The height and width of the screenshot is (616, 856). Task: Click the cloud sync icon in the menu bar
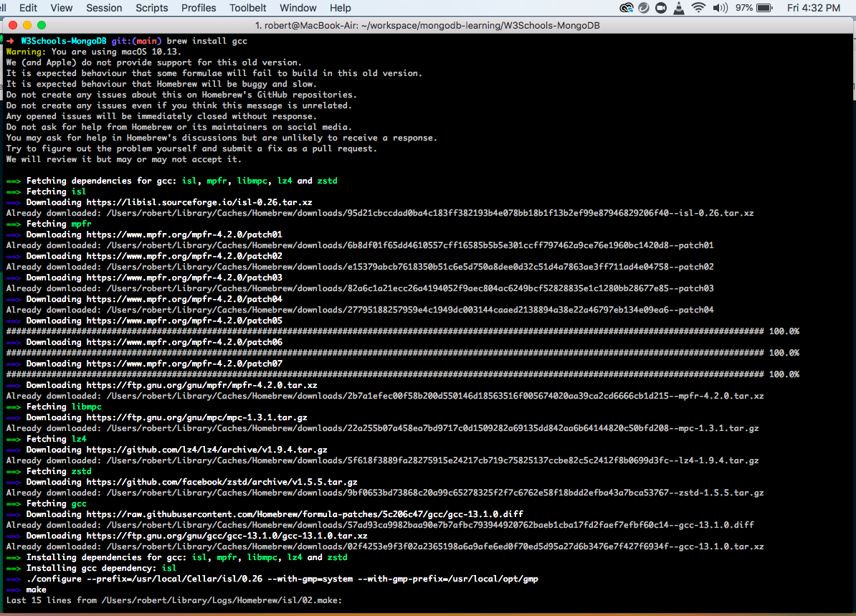(x=627, y=8)
